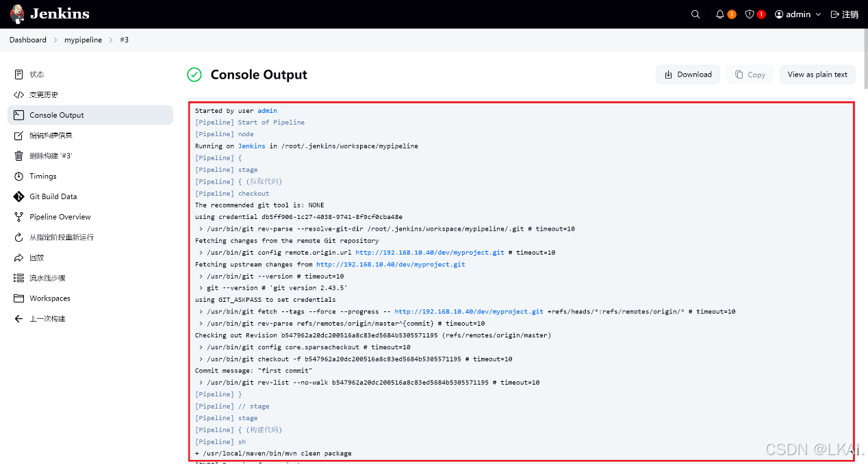Click the Copy button
The image size is (868, 464).
(x=750, y=75)
